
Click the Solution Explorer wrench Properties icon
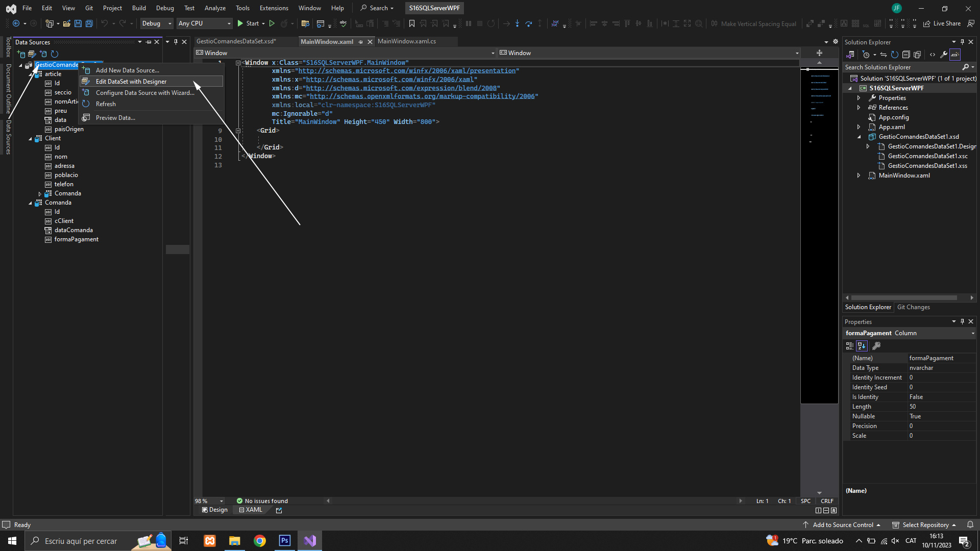pyautogui.click(x=944, y=55)
